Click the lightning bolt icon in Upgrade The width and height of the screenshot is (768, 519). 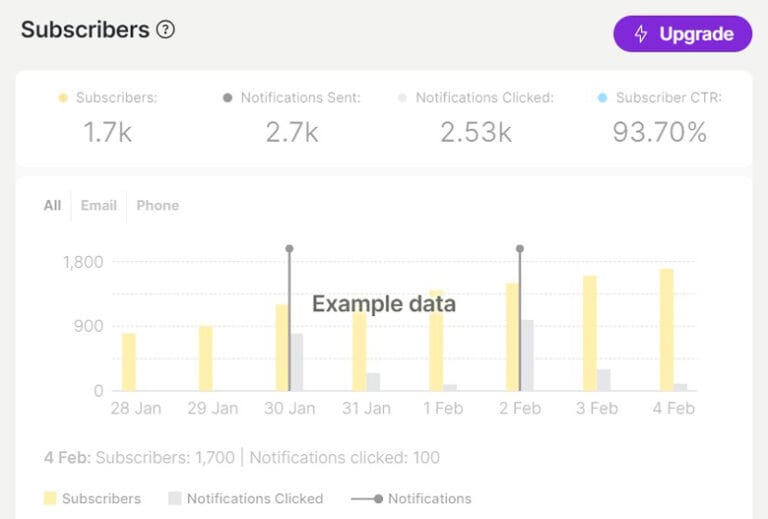641,34
